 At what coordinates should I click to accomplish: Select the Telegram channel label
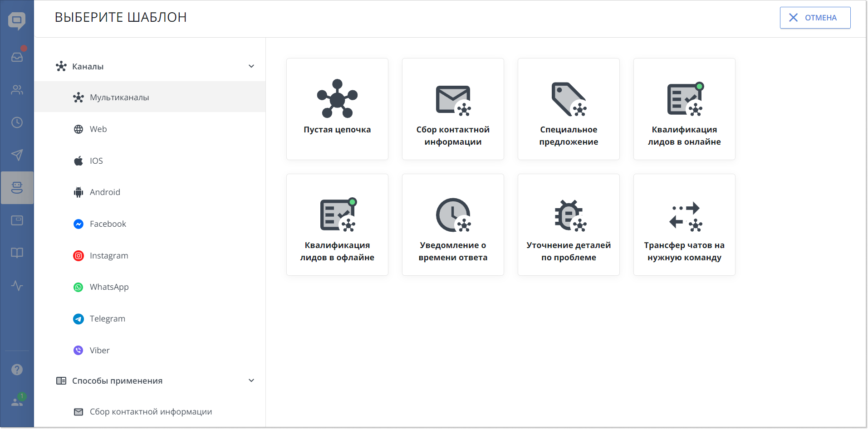click(108, 319)
